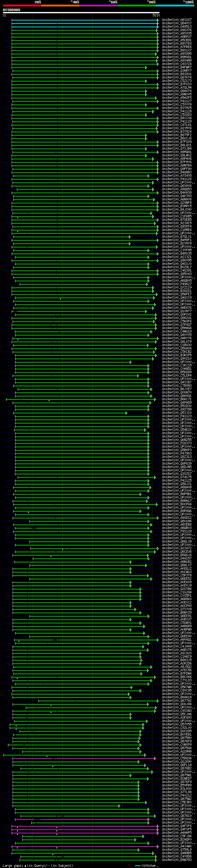
Task: Select the UniRef100_P91128 label
Action: coord(177,531)
